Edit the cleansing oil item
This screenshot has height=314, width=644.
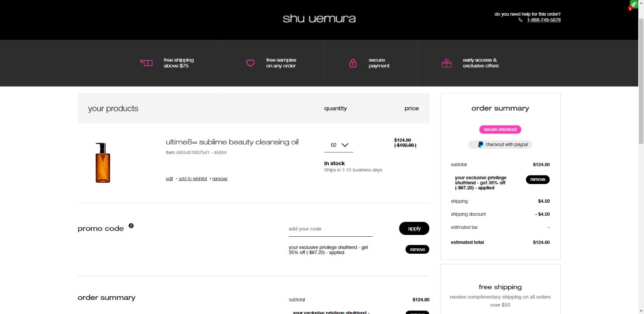169,179
